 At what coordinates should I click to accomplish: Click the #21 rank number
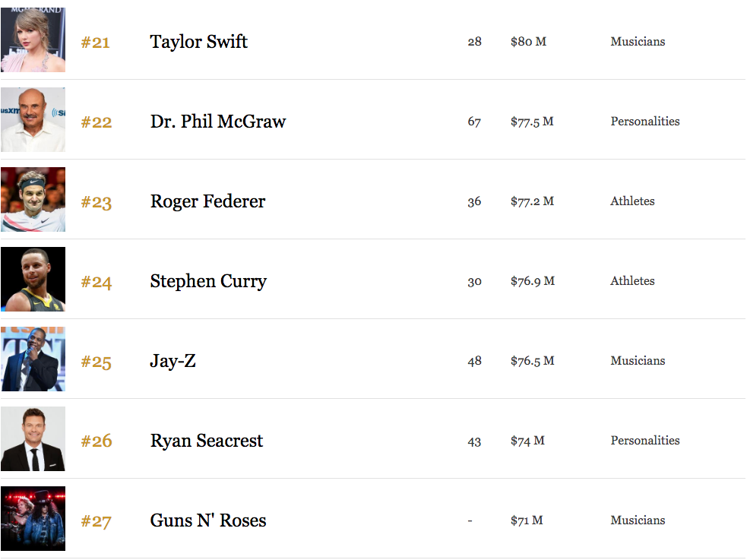(95, 43)
